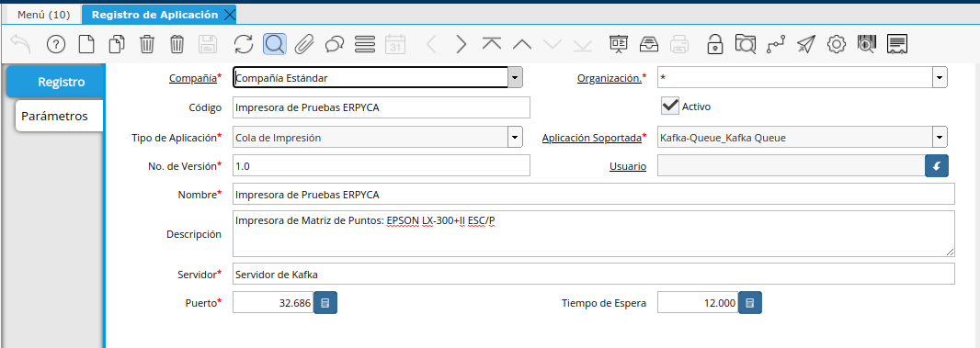This screenshot has width=980, height=348.
Task: Go to the next record down arrow
Action: click(553, 44)
